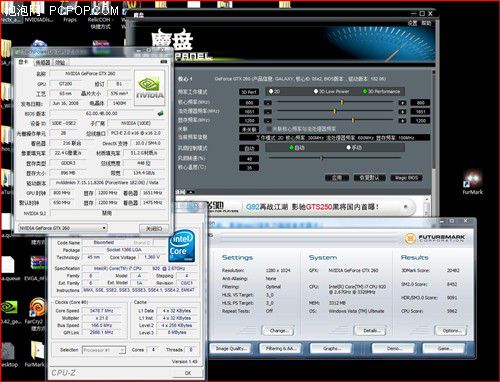Open Filtering & AA... in 3DMark
Screen dimensions: 500x382
click(280, 348)
